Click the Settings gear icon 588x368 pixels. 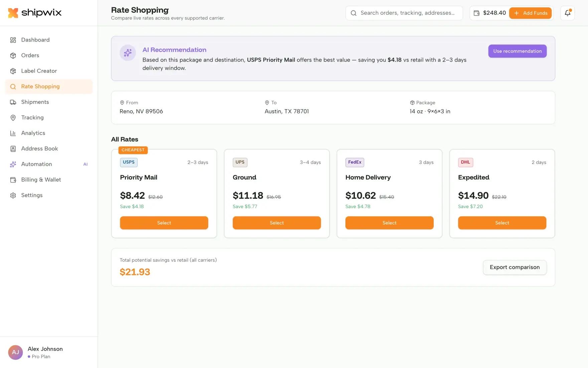coord(13,195)
